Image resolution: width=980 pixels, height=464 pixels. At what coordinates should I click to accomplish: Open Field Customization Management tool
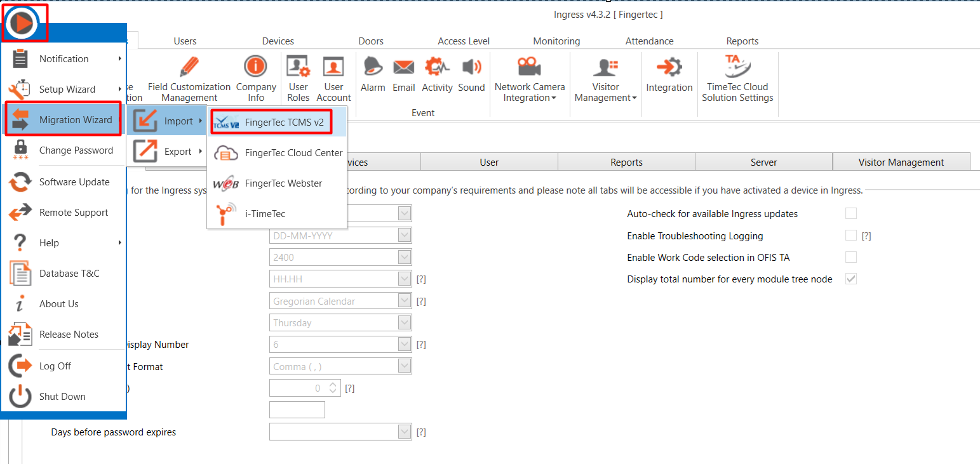point(189,79)
